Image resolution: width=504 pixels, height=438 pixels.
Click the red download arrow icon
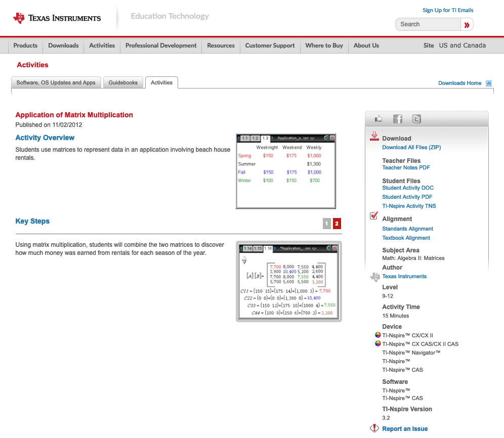(x=374, y=136)
